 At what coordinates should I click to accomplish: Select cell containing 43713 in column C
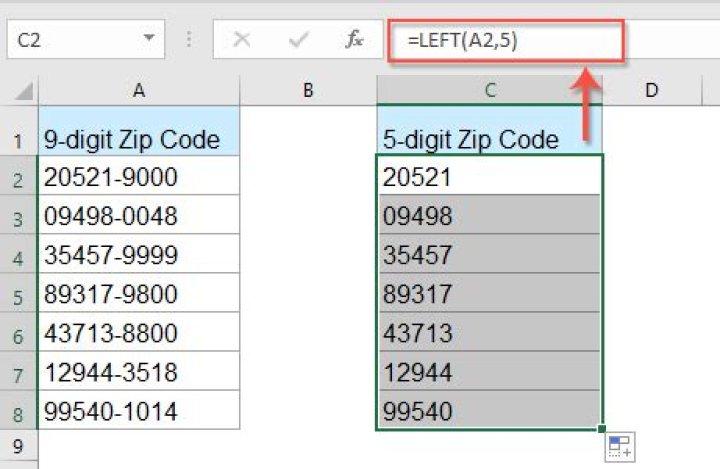(490, 333)
